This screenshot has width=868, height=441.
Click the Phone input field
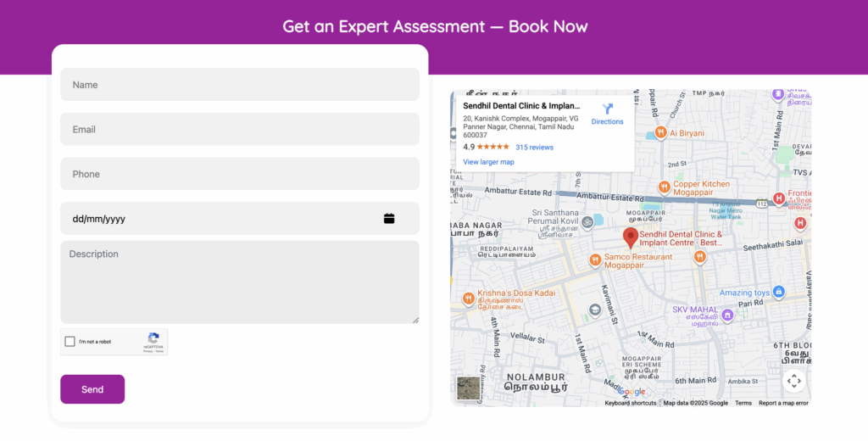tap(239, 174)
